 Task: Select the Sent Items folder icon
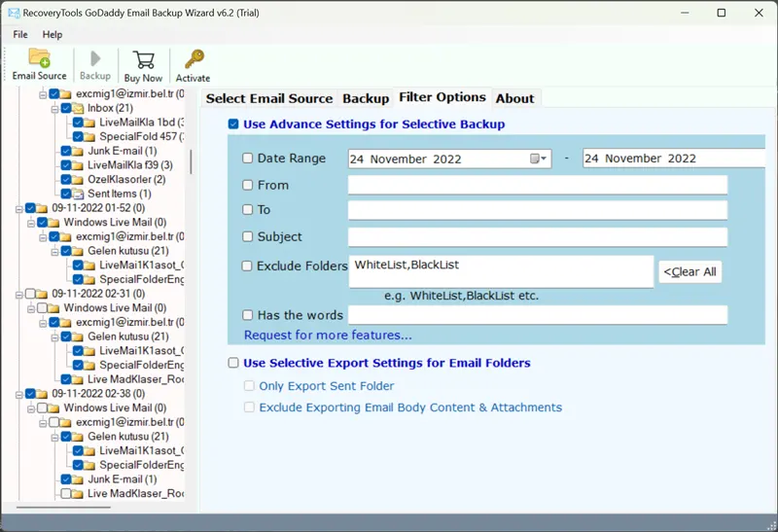pos(79,194)
